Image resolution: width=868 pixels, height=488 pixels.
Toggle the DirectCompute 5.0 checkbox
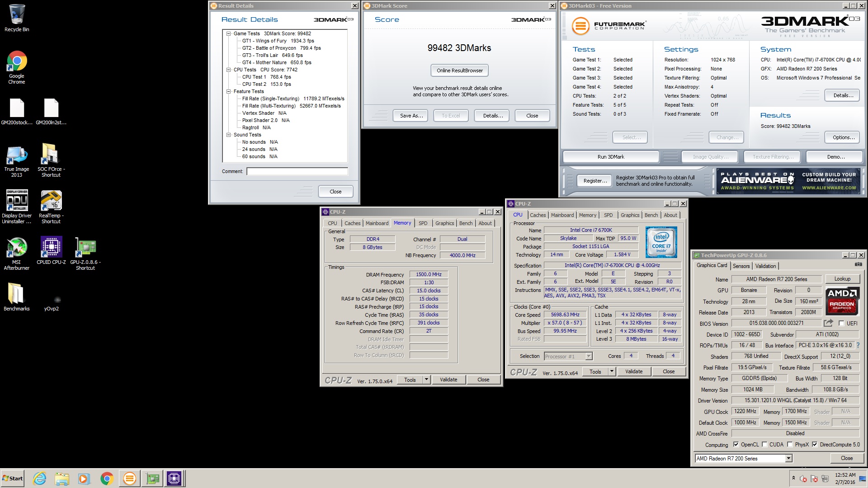(x=815, y=445)
